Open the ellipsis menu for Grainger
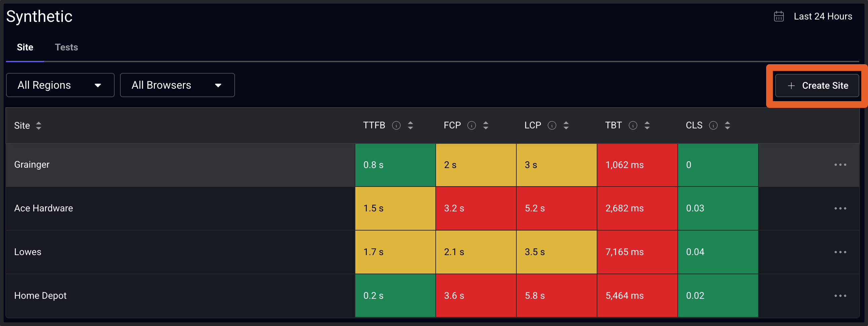Screen dimensions: 868x326 pyautogui.click(x=841, y=165)
